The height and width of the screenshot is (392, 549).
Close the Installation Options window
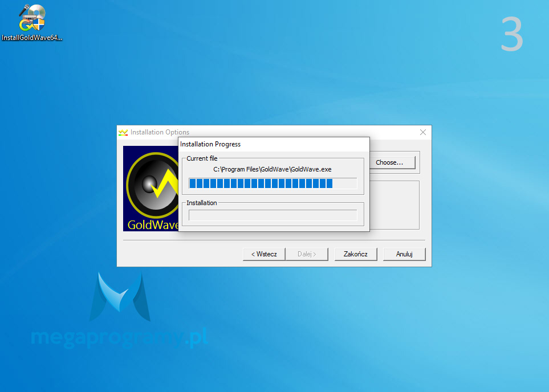[422, 132]
